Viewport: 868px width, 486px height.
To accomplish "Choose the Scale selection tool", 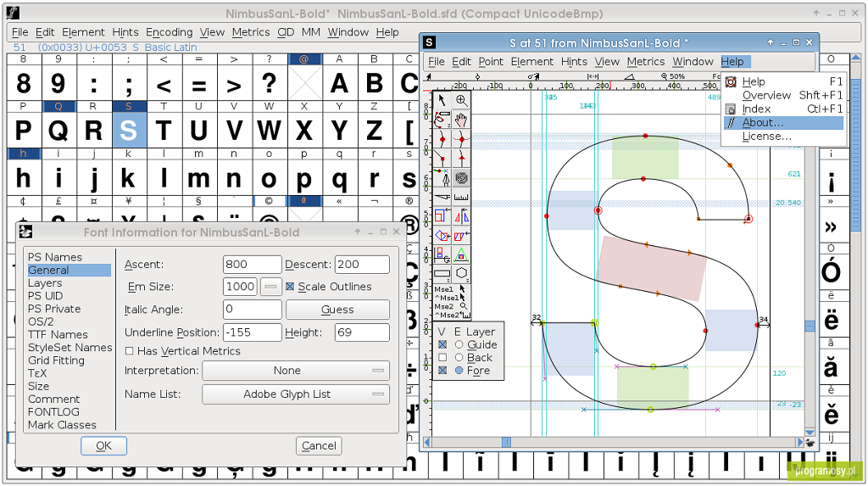I will click(442, 216).
